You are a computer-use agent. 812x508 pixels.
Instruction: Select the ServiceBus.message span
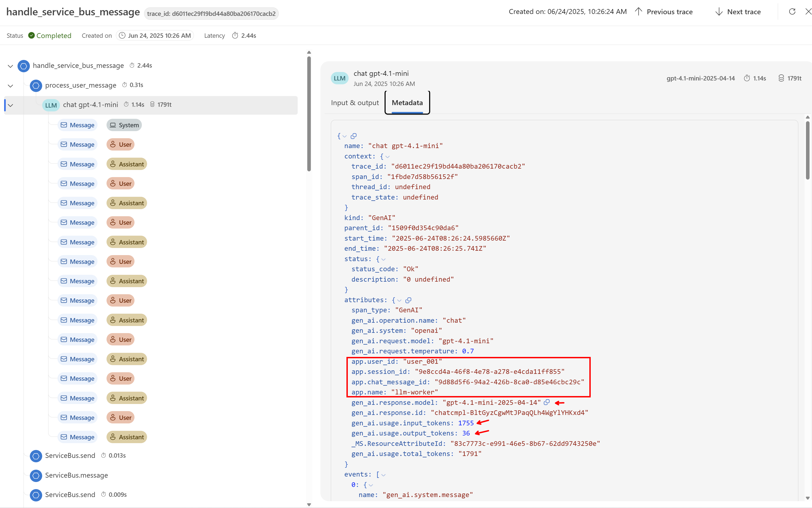[x=76, y=475]
